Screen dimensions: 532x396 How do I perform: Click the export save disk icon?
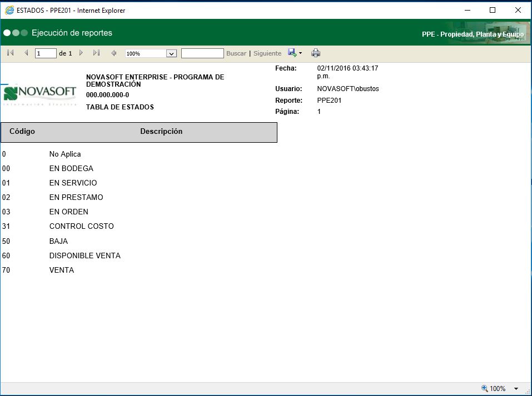click(x=292, y=53)
